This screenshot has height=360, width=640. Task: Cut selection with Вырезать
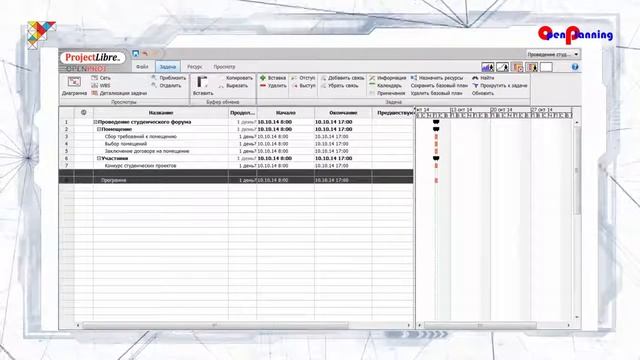pyautogui.click(x=233, y=86)
